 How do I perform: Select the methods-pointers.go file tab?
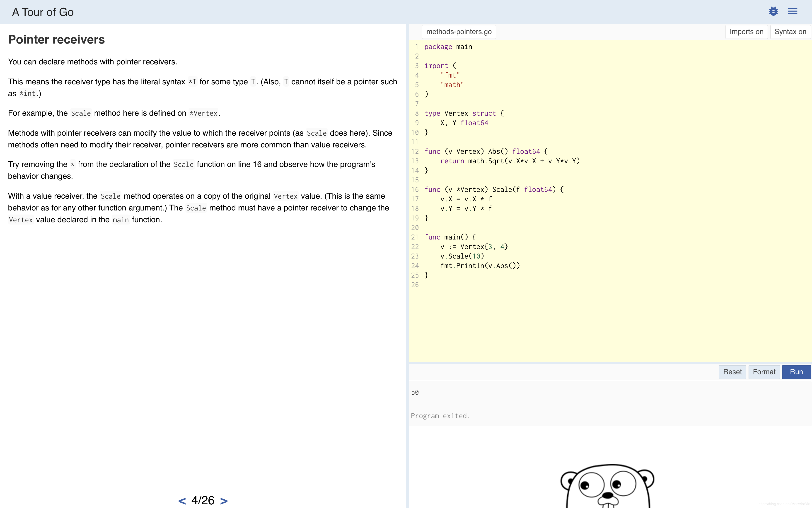(459, 32)
